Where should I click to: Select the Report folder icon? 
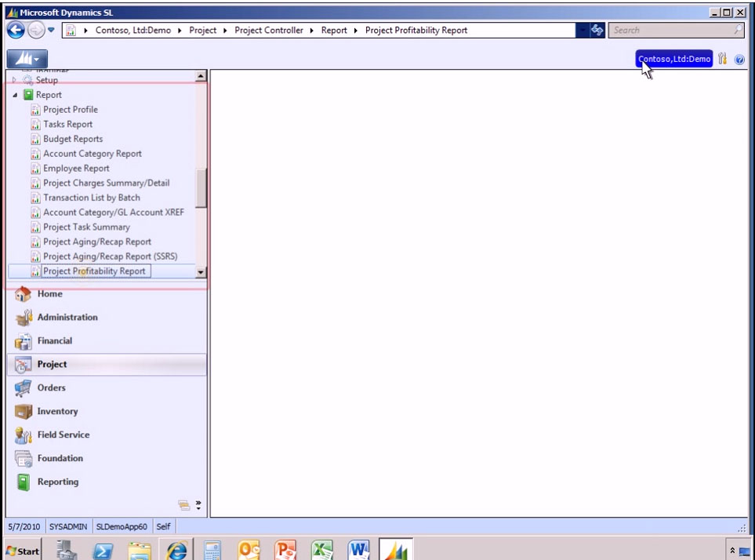[28, 94]
